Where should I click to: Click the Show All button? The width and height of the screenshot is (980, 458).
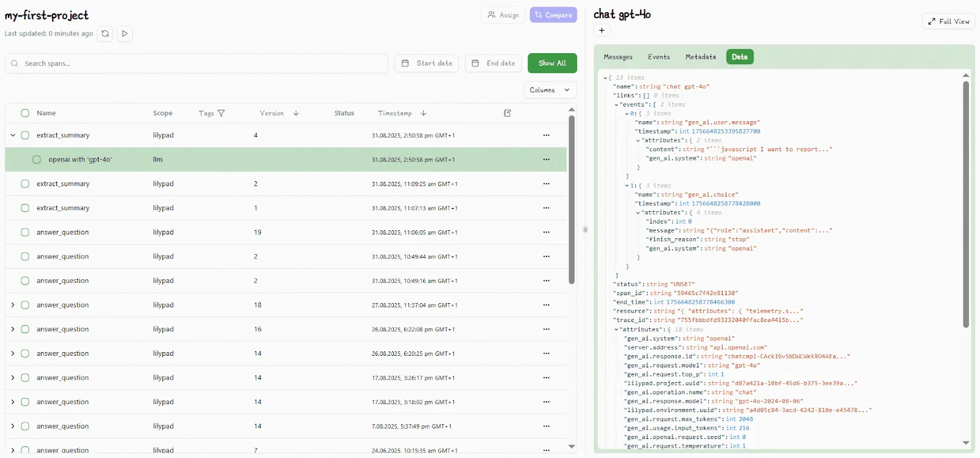click(552, 63)
